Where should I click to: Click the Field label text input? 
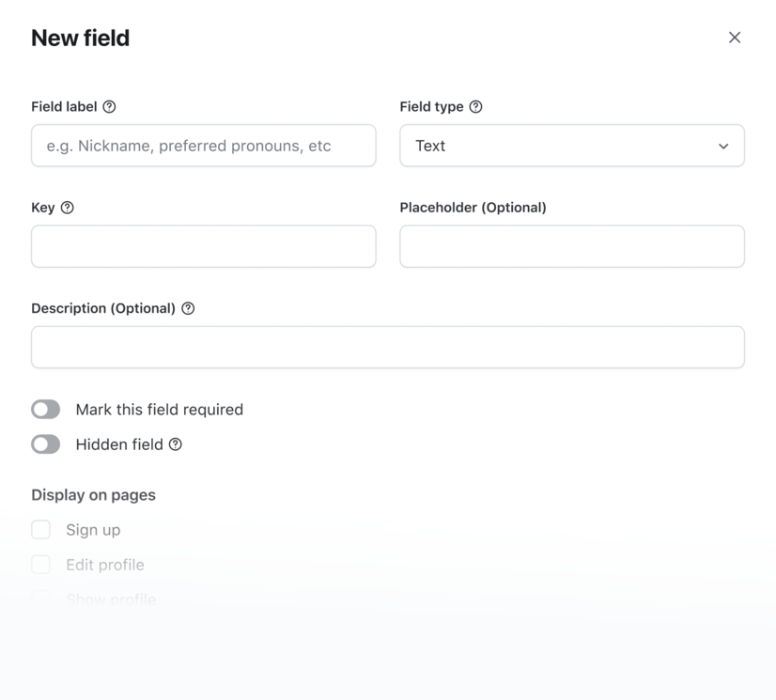coord(204,146)
